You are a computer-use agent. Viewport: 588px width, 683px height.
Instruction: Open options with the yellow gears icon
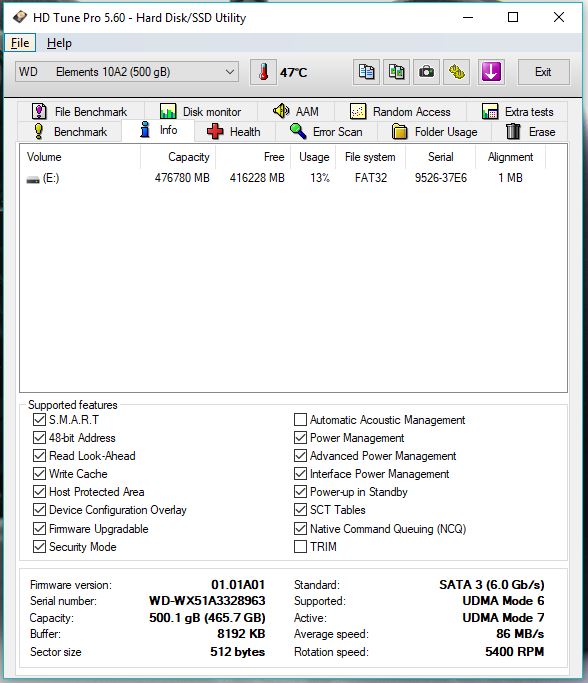click(x=456, y=72)
